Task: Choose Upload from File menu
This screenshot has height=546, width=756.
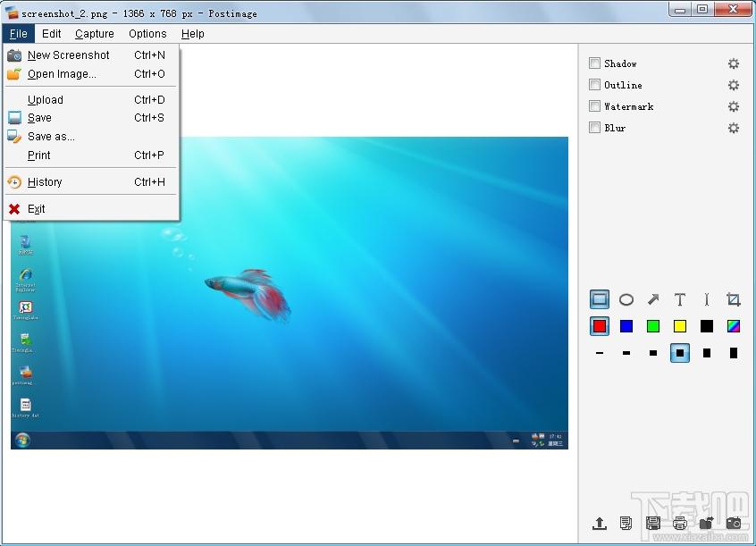Action: [91, 100]
